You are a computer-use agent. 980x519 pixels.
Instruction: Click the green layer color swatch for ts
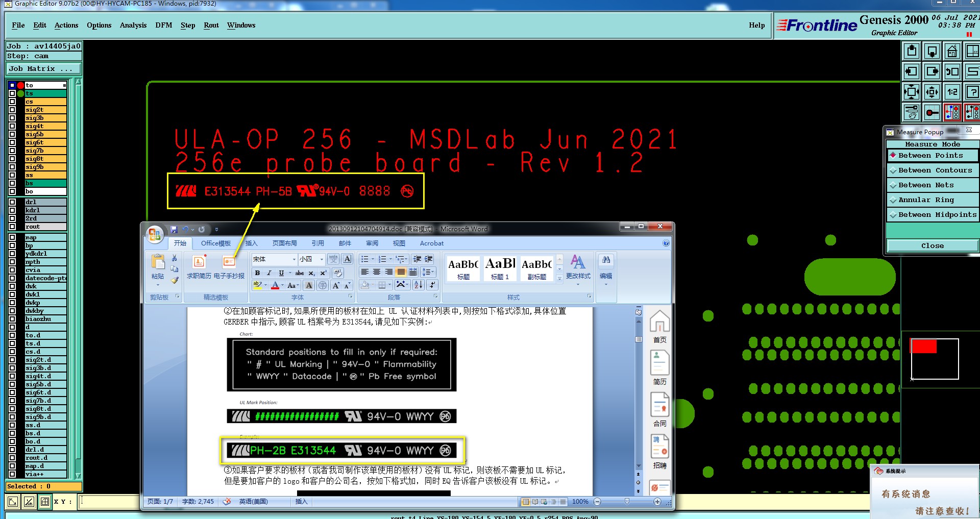pyautogui.click(x=20, y=93)
